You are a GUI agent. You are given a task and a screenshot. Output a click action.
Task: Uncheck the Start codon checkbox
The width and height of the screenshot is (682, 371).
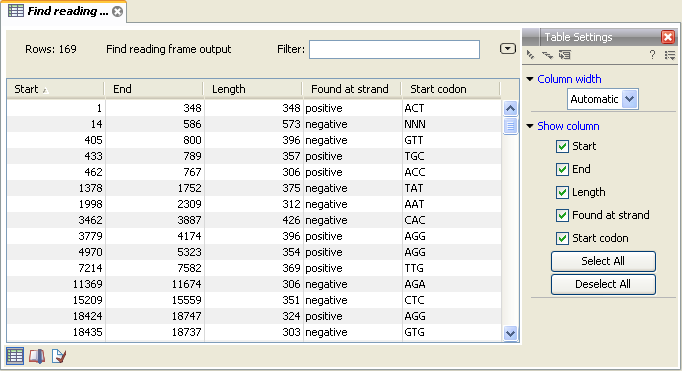[x=562, y=238]
